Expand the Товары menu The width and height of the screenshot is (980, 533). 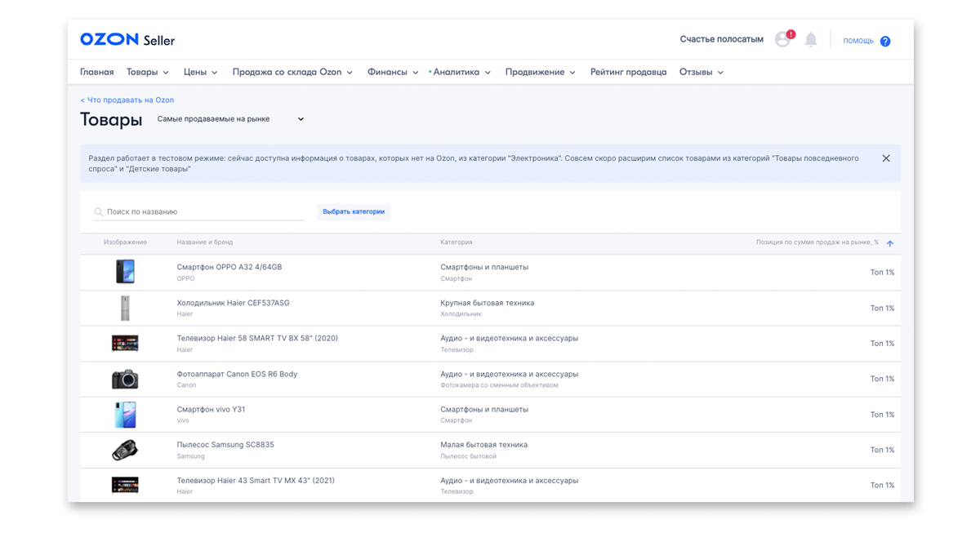point(148,72)
